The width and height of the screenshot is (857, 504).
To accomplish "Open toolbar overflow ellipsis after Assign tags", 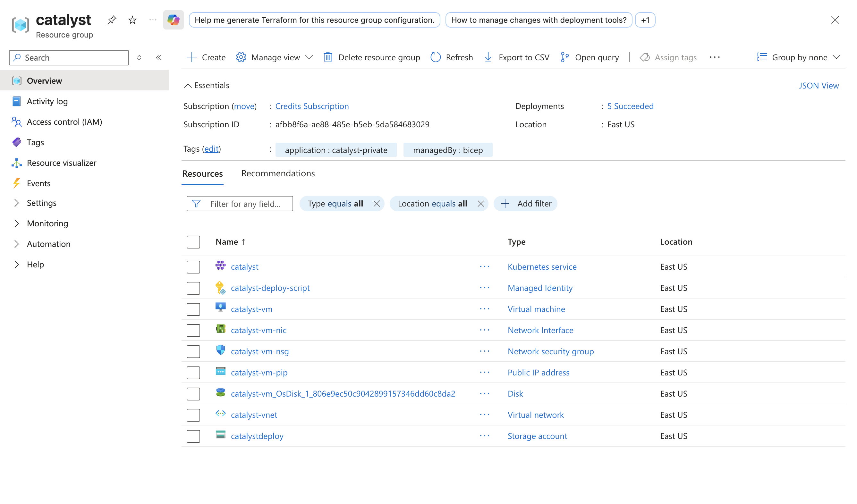I will 715,57.
